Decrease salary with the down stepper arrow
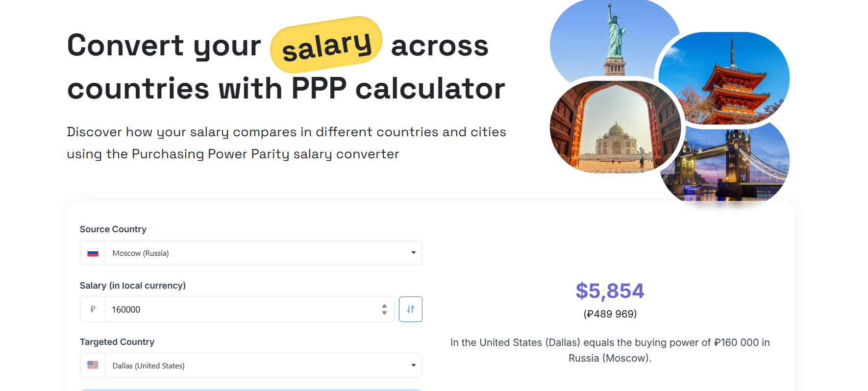The height and width of the screenshot is (391, 868). tap(384, 313)
